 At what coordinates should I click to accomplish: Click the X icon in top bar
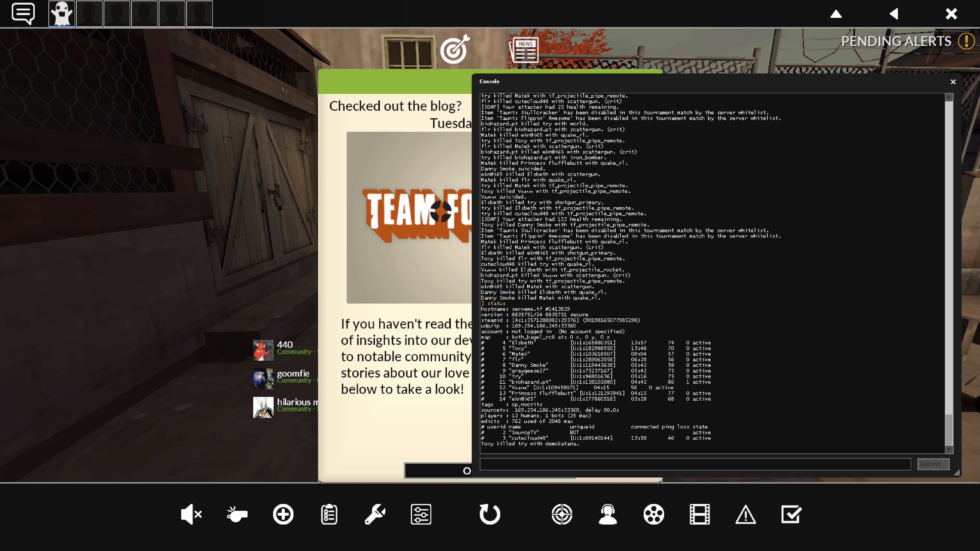[x=952, y=14]
